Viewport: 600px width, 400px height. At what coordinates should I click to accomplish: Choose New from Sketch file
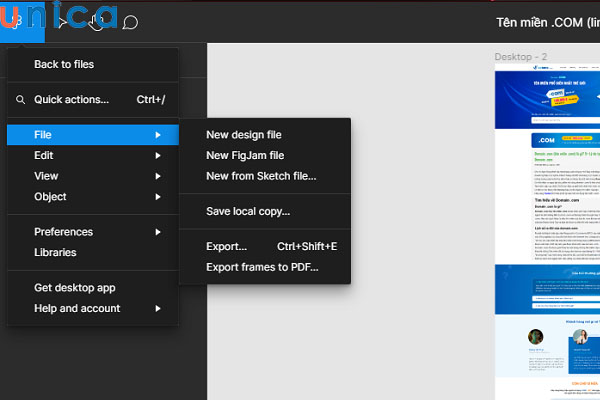pos(260,176)
